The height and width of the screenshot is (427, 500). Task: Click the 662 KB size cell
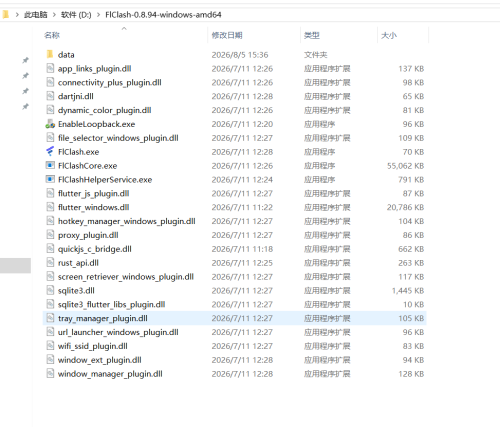coord(411,249)
